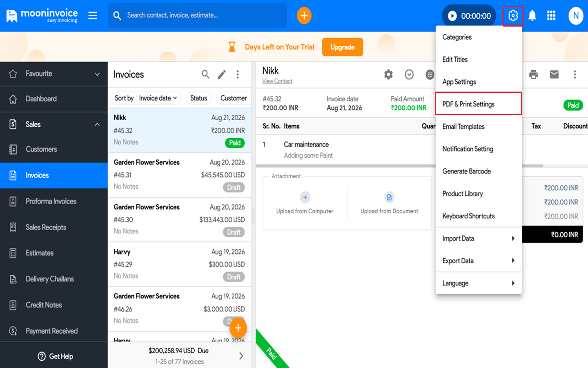Open the apps grid launcher
This screenshot has height=368, width=588.
[x=551, y=16]
